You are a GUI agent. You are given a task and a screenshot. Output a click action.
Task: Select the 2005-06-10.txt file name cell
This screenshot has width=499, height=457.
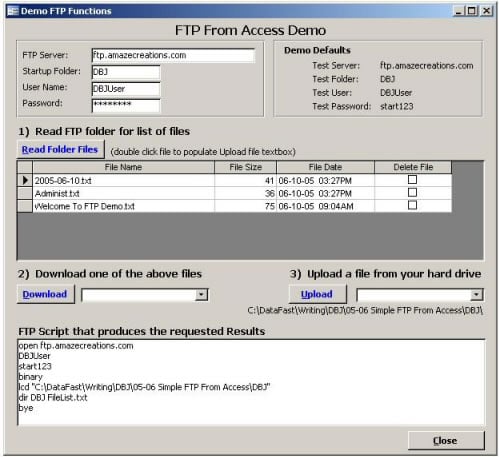tap(123, 180)
